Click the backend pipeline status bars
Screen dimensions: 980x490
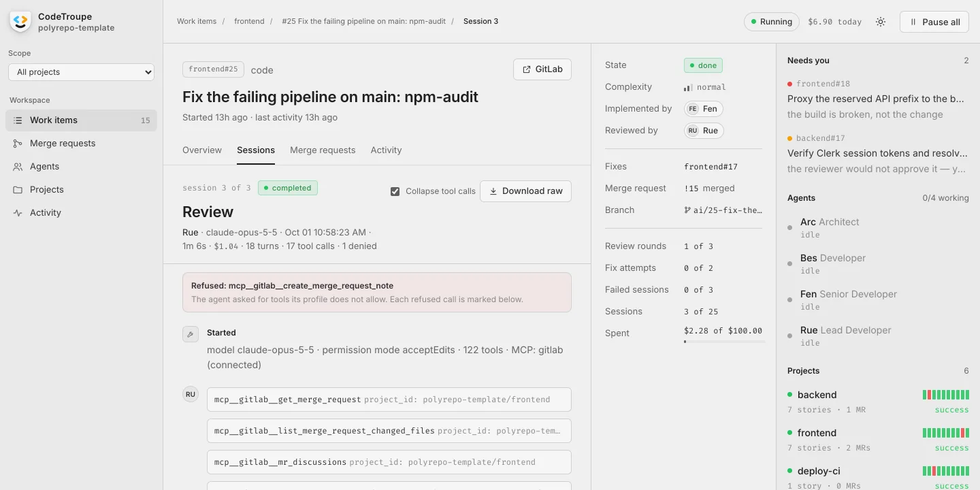(x=946, y=395)
